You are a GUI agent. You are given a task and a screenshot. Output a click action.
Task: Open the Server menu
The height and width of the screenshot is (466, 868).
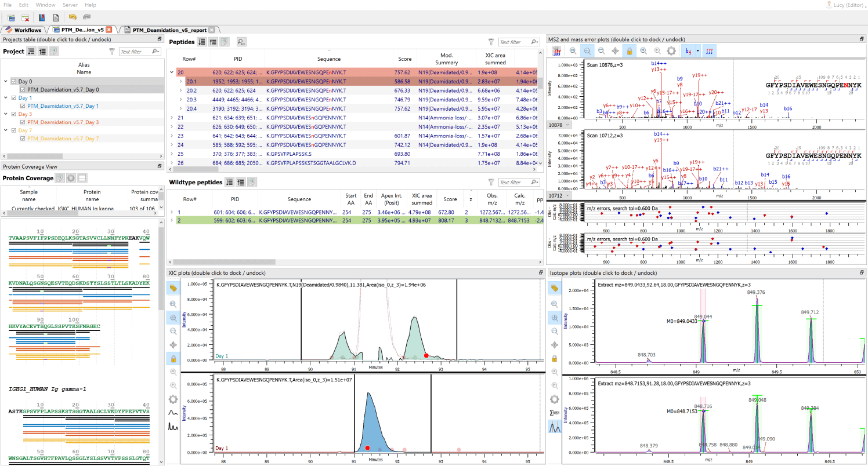tap(70, 5)
